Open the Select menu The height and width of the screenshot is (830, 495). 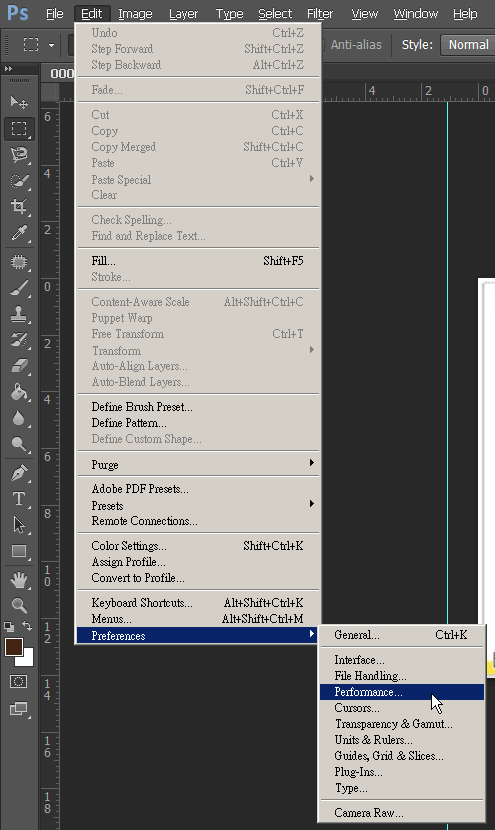(275, 14)
